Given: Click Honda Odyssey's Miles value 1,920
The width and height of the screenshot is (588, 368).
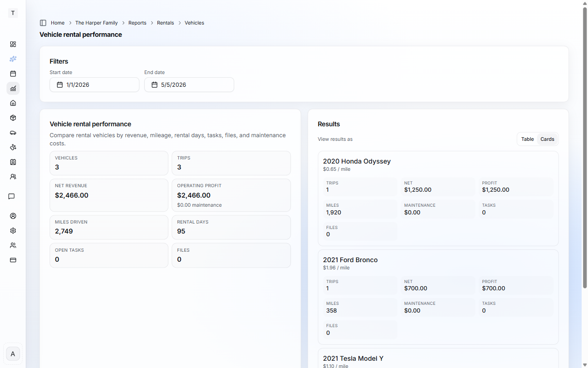Looking at the screenshot, I should coord(333,212).
